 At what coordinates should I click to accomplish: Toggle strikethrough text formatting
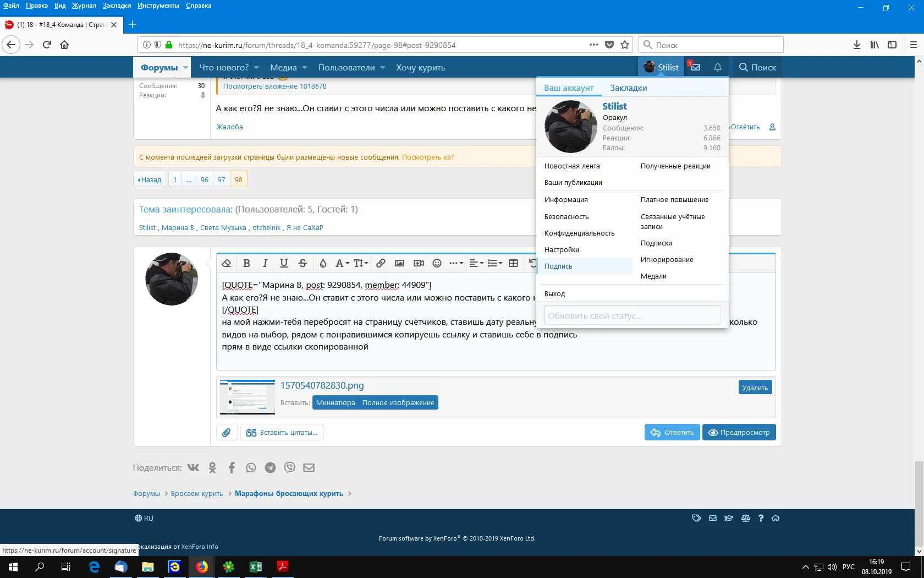[302, 263]
